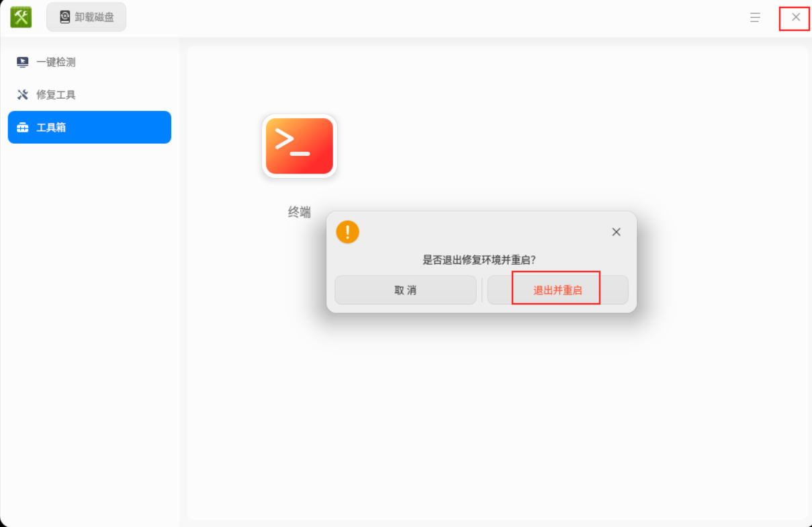
Task: Click the orange warning exclamation icon
Action: (x=347, y=232)
